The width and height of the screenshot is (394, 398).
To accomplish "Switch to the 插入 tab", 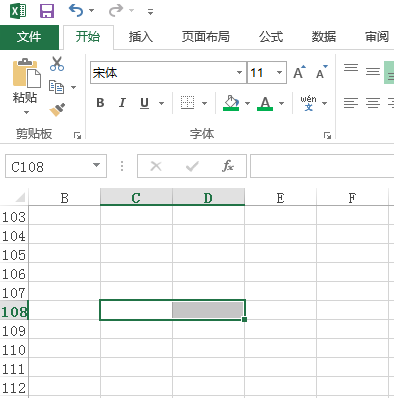I will (141, 37).
